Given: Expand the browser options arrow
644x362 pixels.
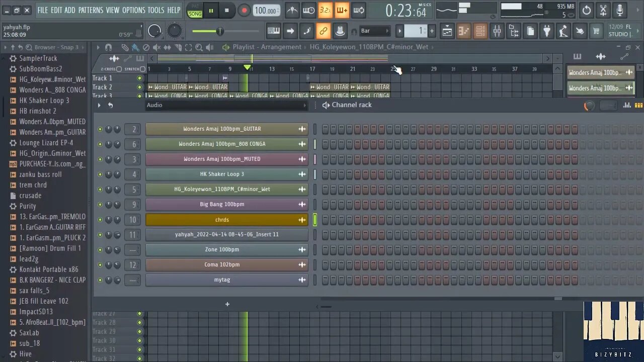Looking at the screenshot, I should (x=6, y=47).
